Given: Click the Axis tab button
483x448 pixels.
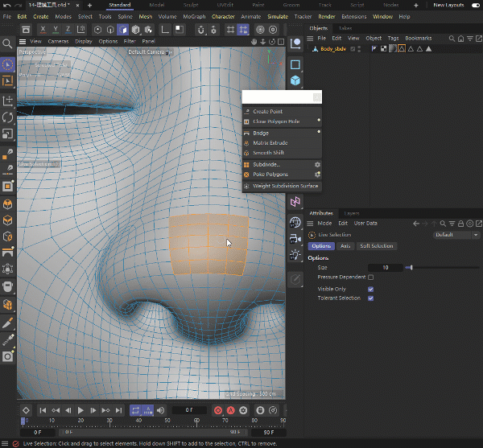Looking at the screenshot, I should click(345, 246).
